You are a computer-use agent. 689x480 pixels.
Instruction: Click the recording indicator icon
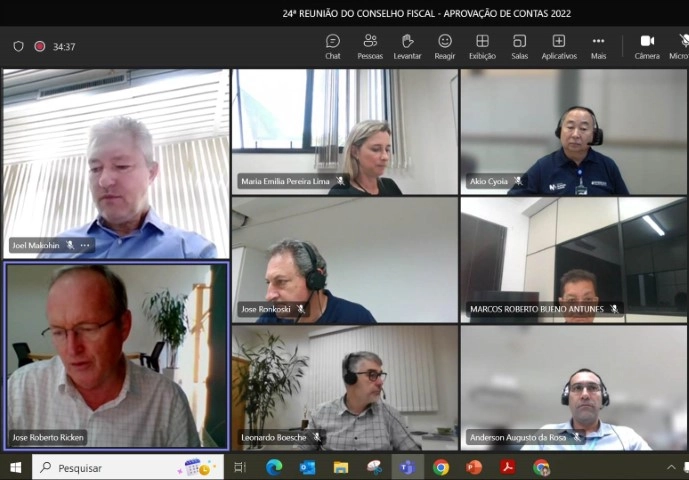(40, 47)
